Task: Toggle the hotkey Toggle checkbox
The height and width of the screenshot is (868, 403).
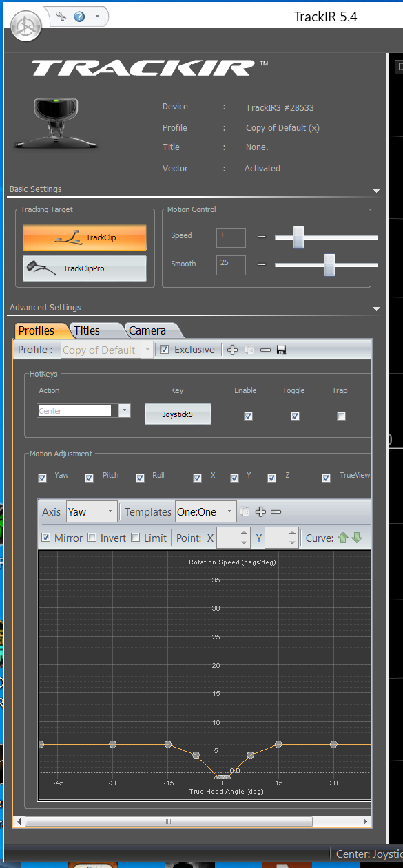Action: (295, 416)
